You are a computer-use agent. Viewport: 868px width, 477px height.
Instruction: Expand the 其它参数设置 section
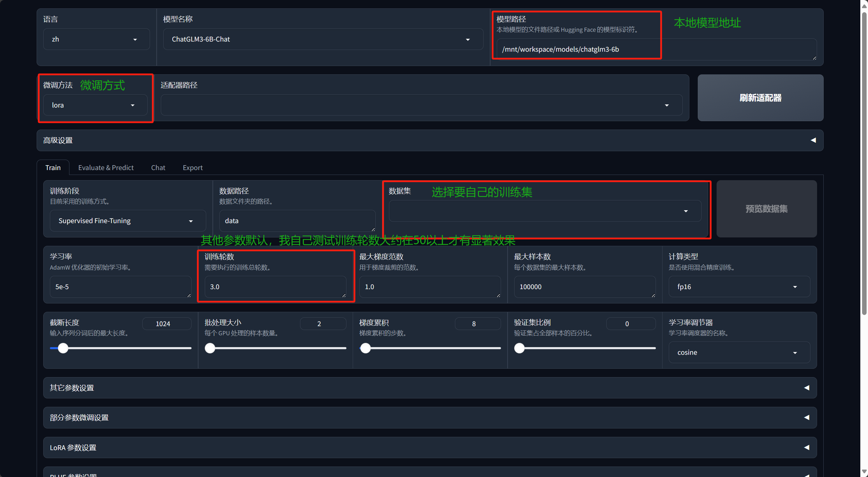coord(430,388)
